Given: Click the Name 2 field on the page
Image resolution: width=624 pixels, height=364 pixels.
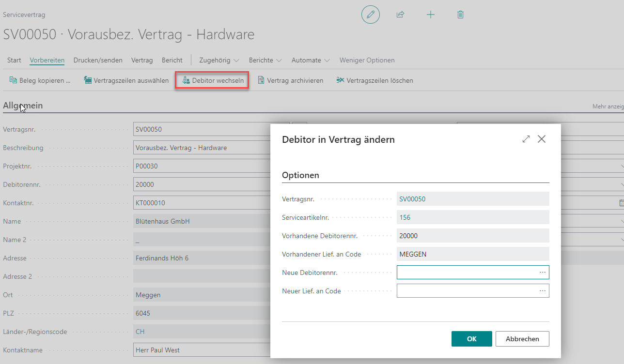Looking at the screenshot, I should 202,240.
